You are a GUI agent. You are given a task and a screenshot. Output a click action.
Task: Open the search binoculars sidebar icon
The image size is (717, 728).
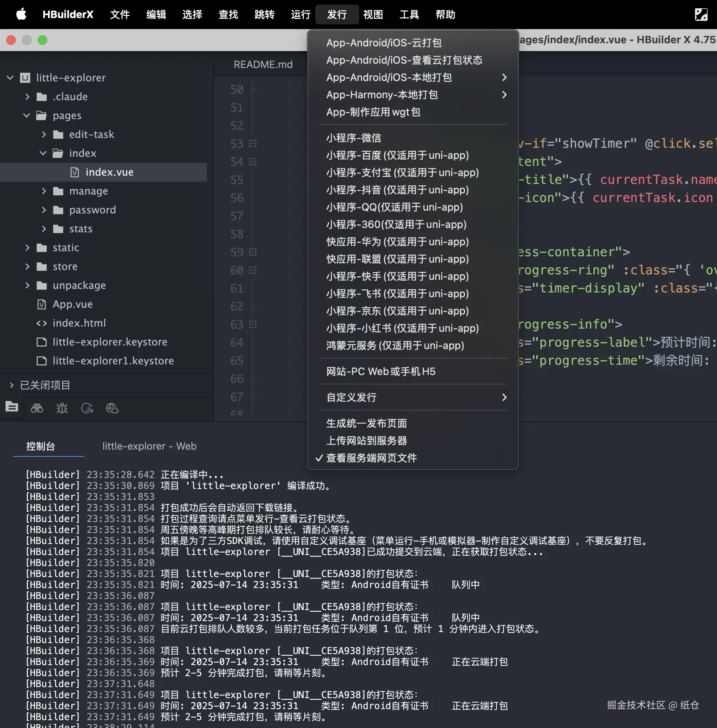tap(37, 408)
